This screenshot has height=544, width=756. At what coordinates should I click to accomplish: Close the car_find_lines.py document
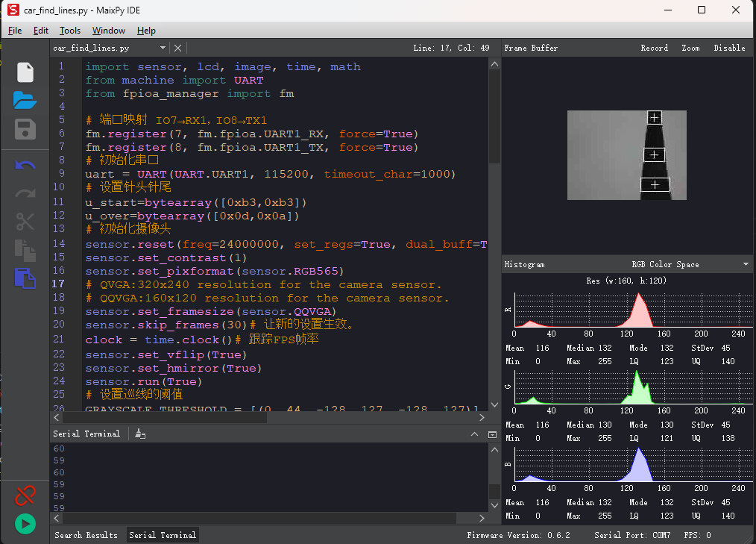point(177,48)
